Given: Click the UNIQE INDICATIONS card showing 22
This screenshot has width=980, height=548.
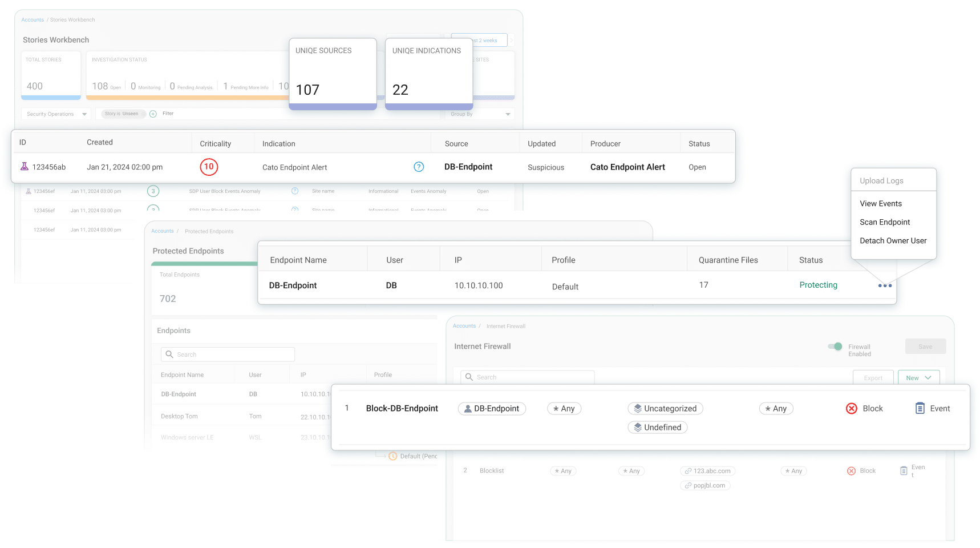Looking at the screenshot, I should click(429, 74).
